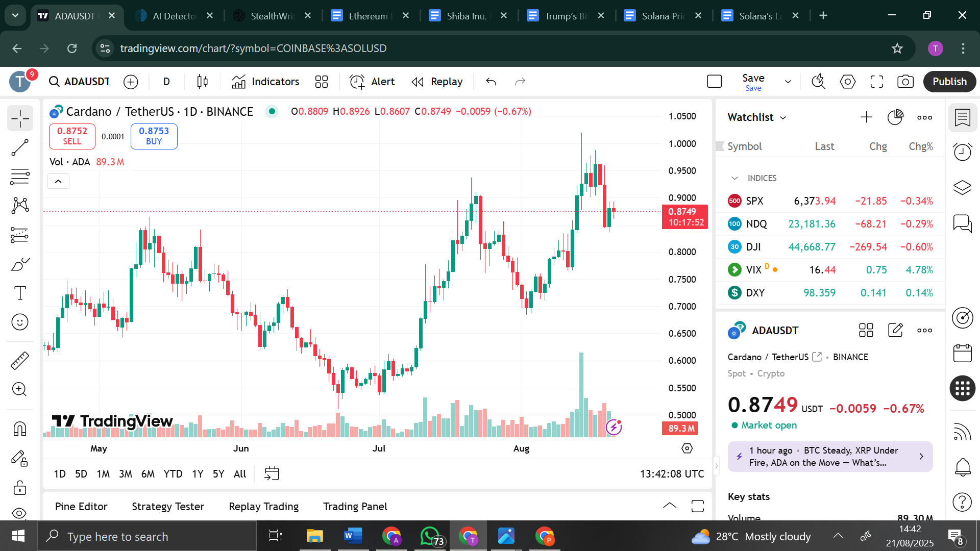The width and height of the screenshot is (980, 551).
Task: Open object tree layers panel
Action: [x=962, y=188]
